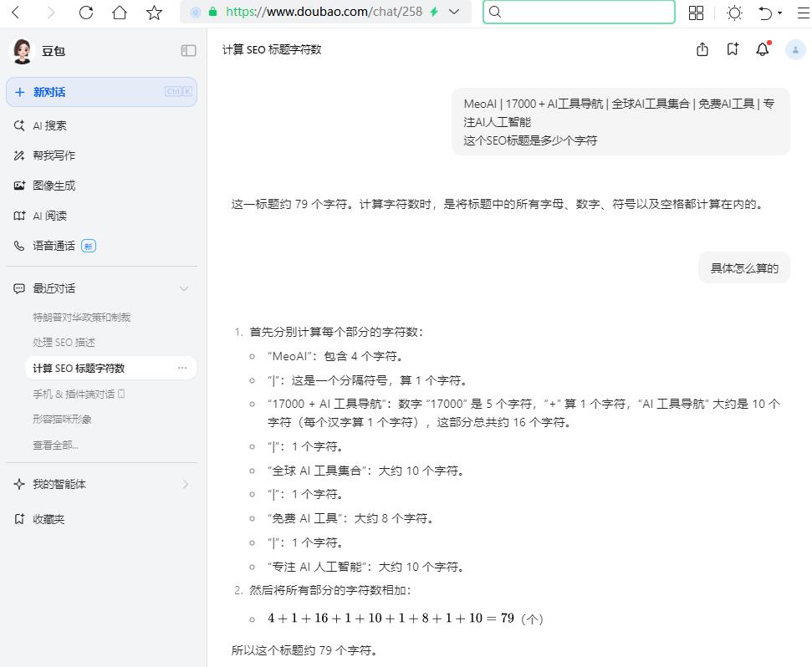Click the undo closed tab icon
Image resolution: width=812 pixels, height=667 pixels.
tap(765, 13)
